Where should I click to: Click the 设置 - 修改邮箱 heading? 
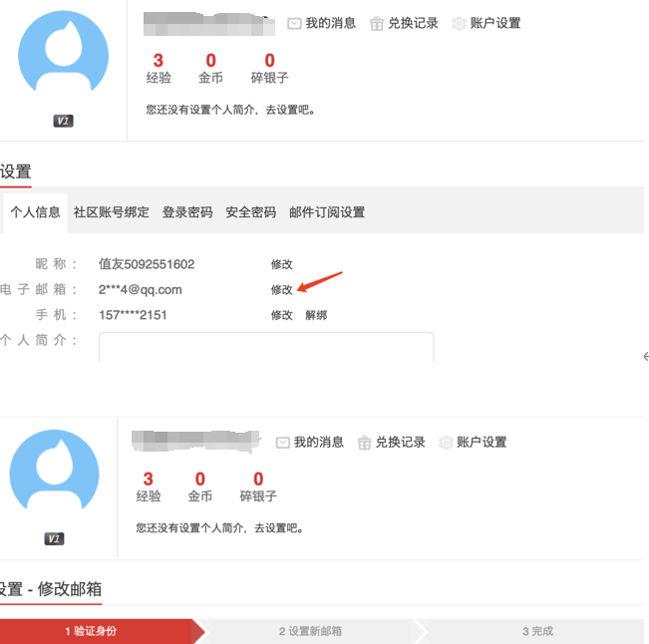point(51,589)
